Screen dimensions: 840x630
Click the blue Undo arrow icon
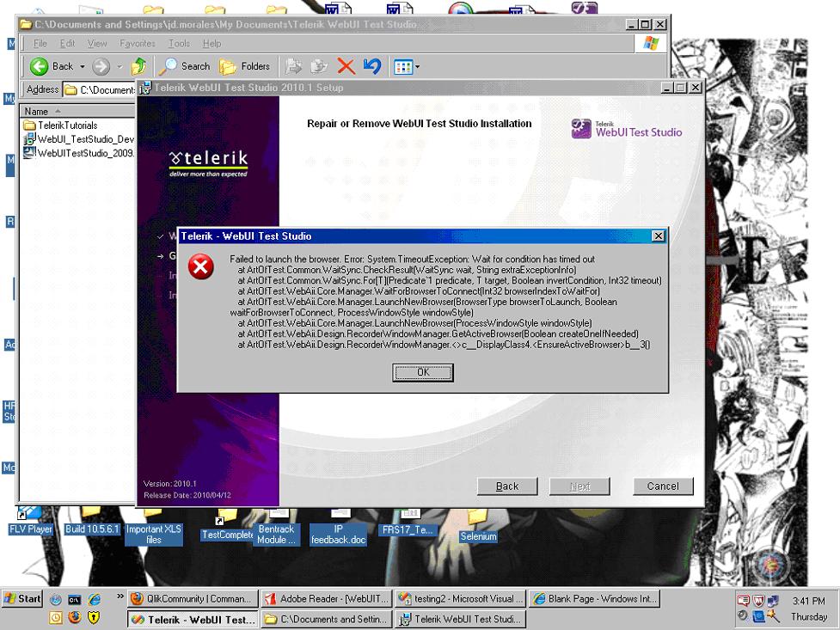coord(372,66)
